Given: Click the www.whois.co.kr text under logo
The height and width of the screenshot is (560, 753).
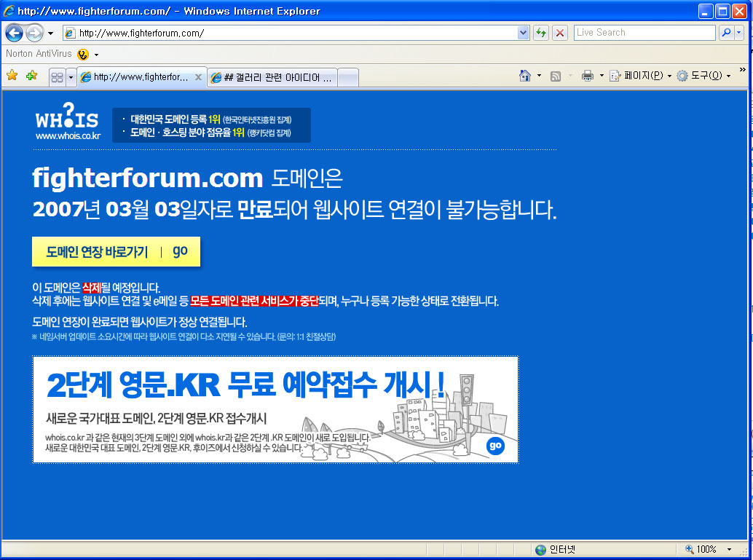Looking at the screenshot, I should (68, 136).
